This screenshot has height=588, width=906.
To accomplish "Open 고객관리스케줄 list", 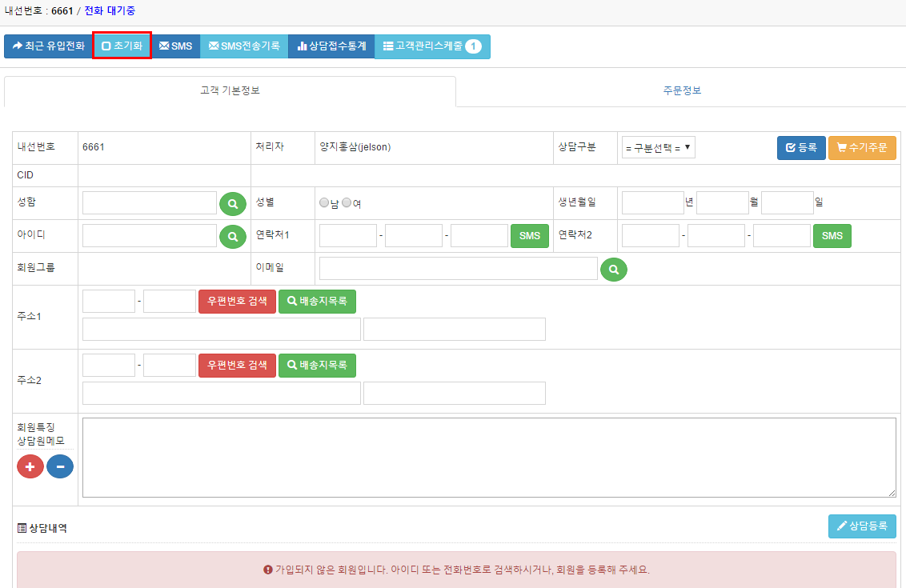I will point(432,46).
